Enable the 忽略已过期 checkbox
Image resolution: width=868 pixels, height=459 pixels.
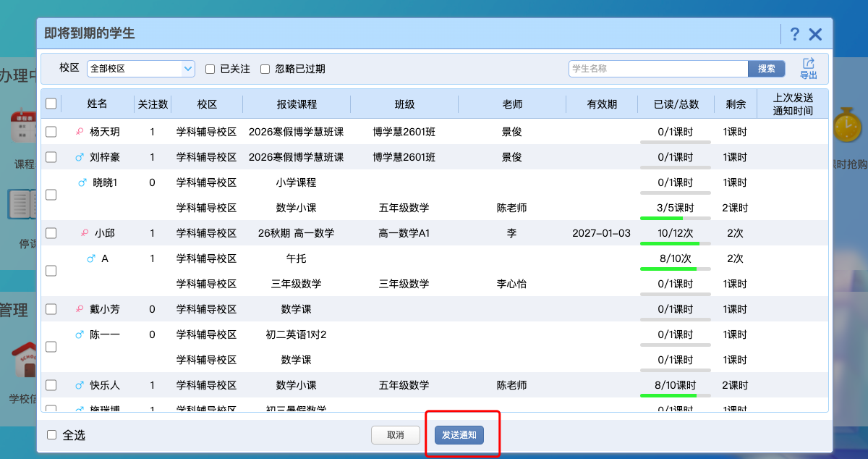(x=265, y=69)
